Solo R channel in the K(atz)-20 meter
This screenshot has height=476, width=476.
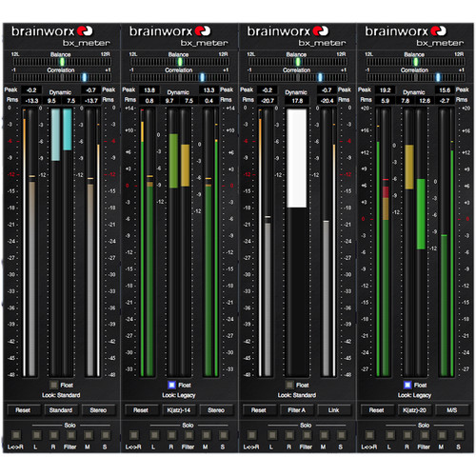point(407,435)
